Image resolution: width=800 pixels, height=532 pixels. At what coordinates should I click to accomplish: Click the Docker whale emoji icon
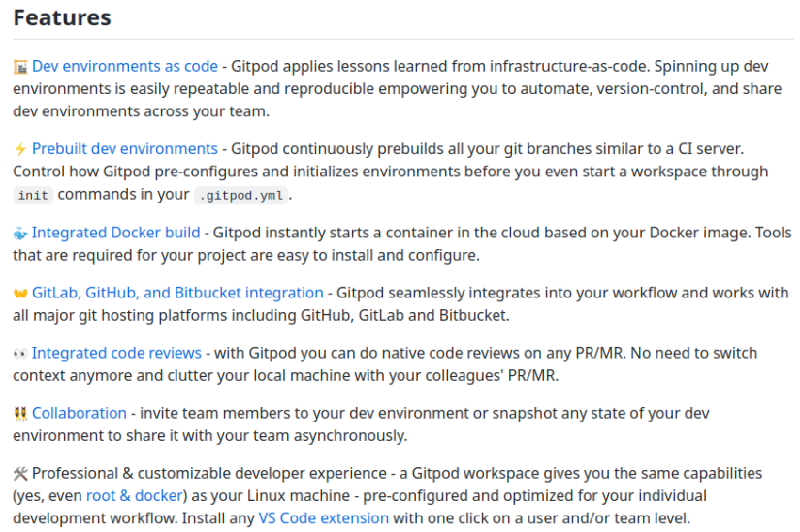pyautogui.click(x=20, y=234)
